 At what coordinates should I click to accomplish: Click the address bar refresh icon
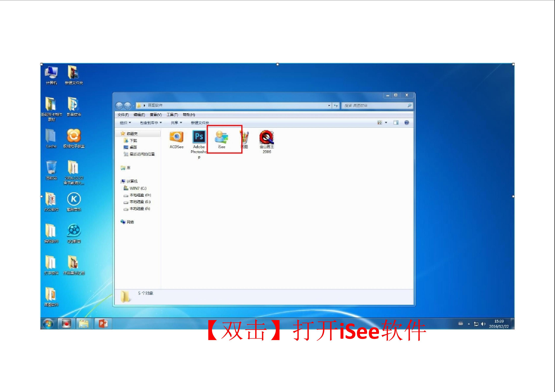[x=336, y=106]
